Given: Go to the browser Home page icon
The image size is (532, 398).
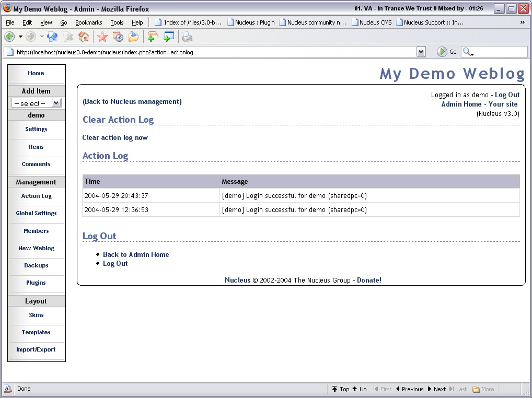Looking at the screenshot, I should pyautogui.click(x=84, y=37).
